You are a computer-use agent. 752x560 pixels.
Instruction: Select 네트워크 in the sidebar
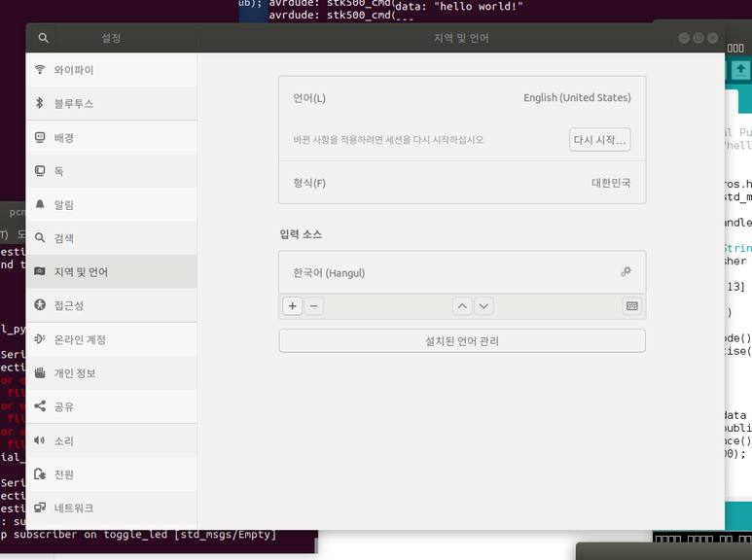pos(111,507)
